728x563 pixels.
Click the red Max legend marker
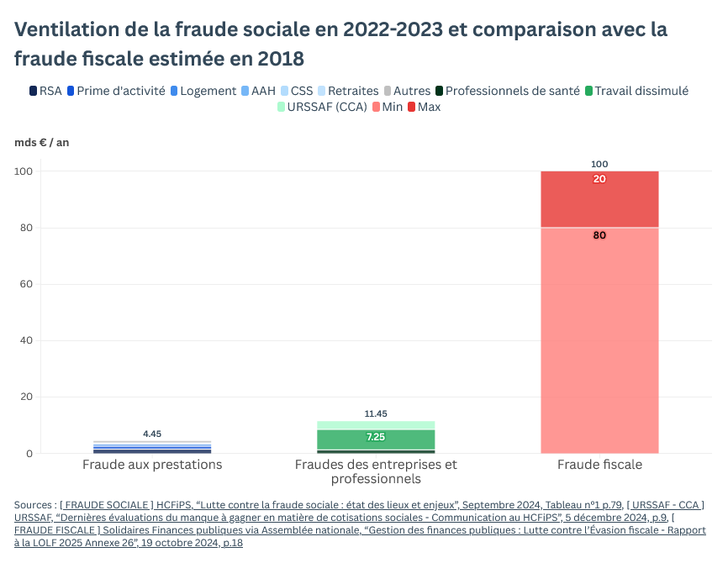(x=411, y=107)
